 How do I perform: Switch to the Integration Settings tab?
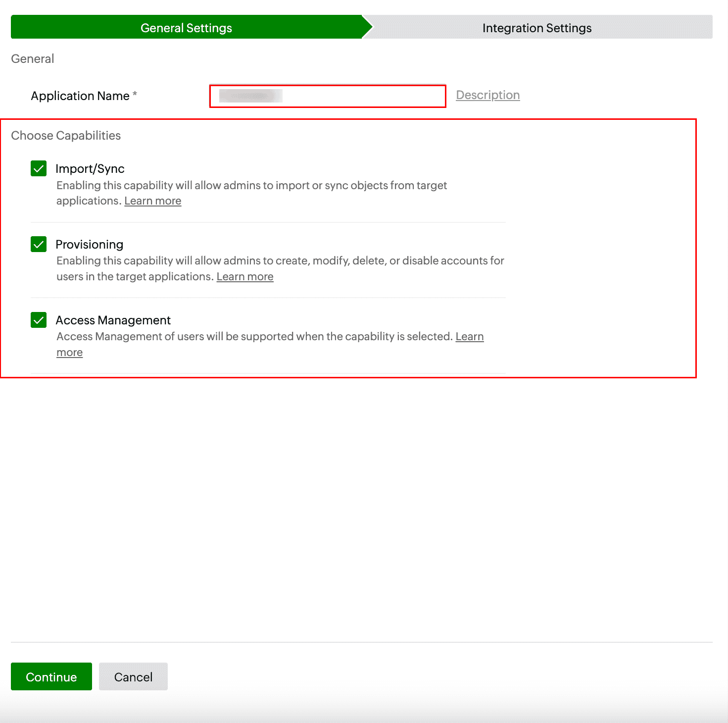point(536,28)
